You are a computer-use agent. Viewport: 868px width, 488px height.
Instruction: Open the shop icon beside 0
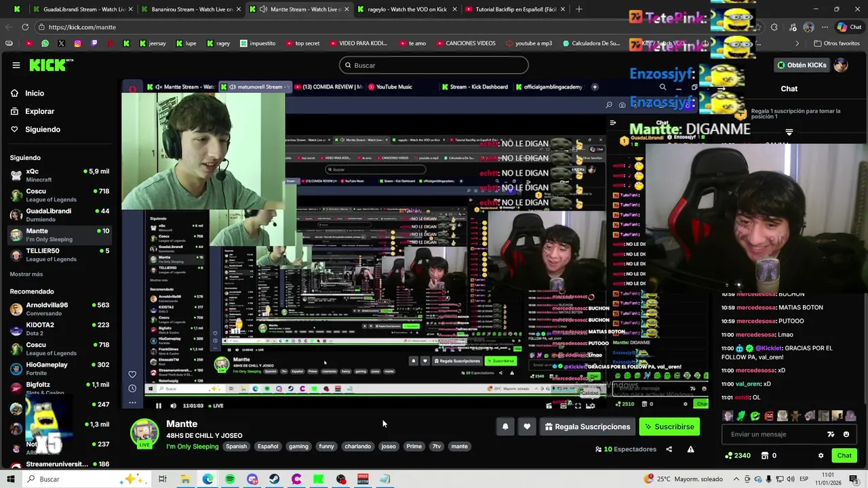(765, 455)
